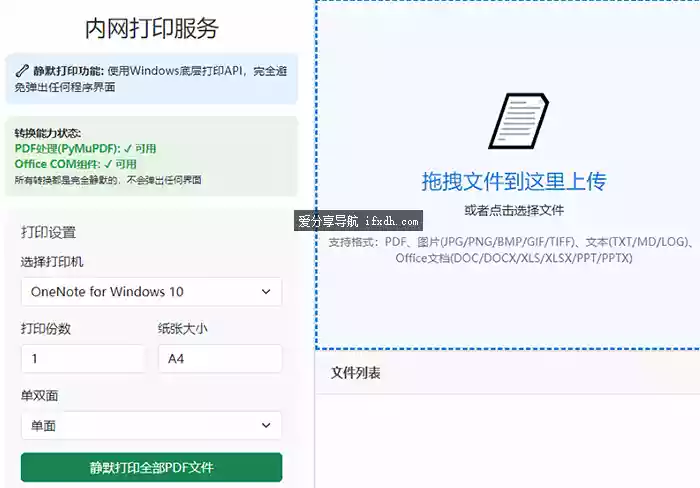Screen dimensions: 700x488
Task: Click the 内网打印服务 page title
Action: pos(152,28)
